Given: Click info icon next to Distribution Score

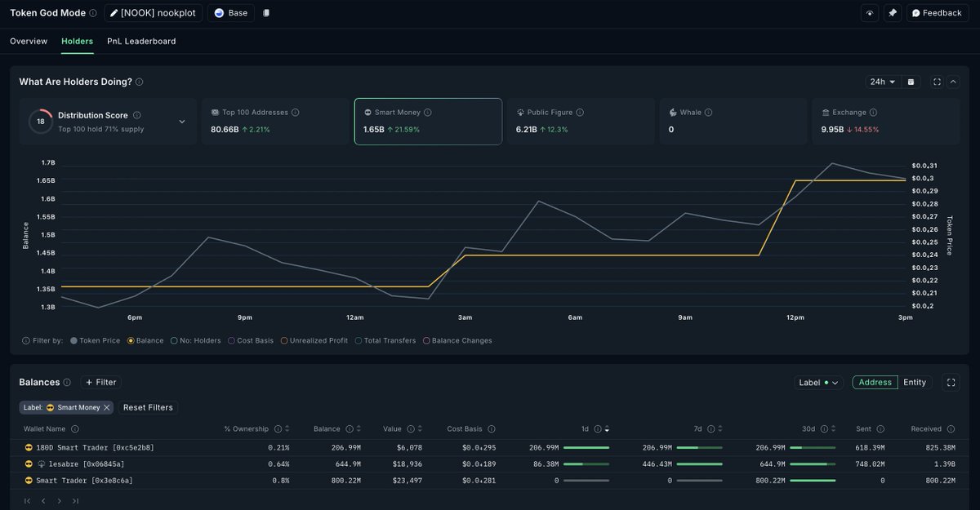Looking at the screenshot, I should point(136,115).
